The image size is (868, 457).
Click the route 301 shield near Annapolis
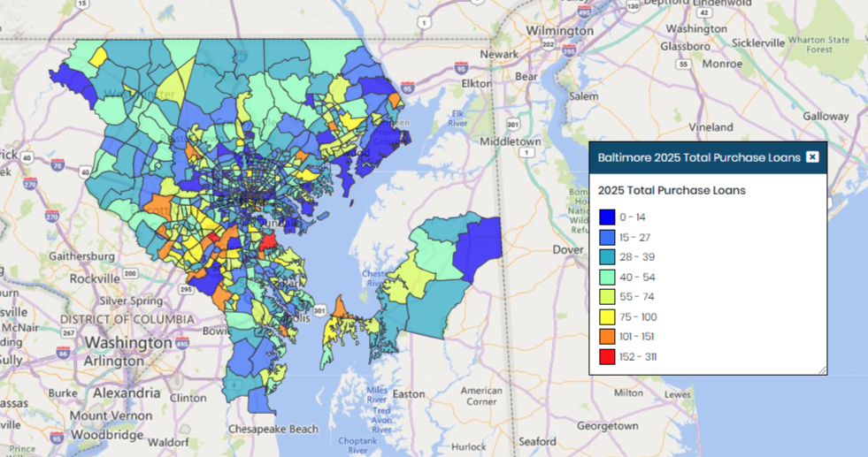click(320, 311)
